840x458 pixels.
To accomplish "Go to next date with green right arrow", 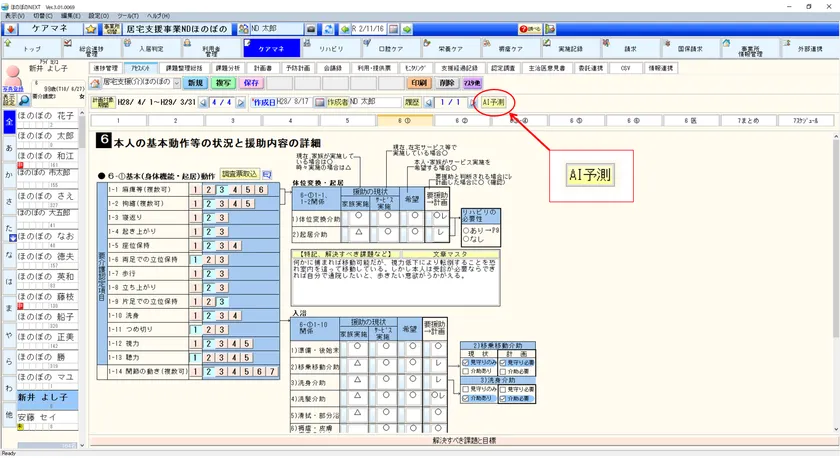I will tap(407, 29).
